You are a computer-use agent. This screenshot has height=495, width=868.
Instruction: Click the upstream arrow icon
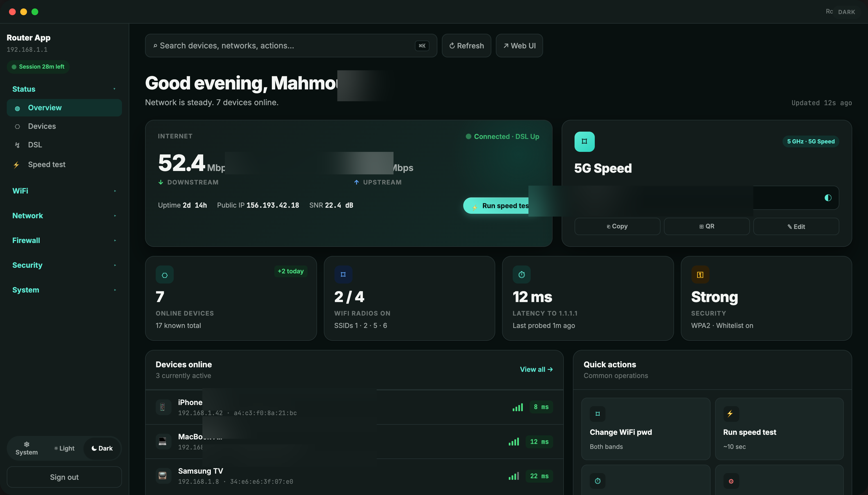(x=356, y=183)
